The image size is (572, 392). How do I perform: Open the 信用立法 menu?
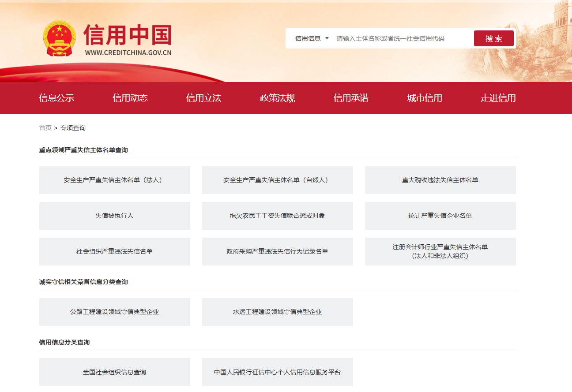pos(204,98)
